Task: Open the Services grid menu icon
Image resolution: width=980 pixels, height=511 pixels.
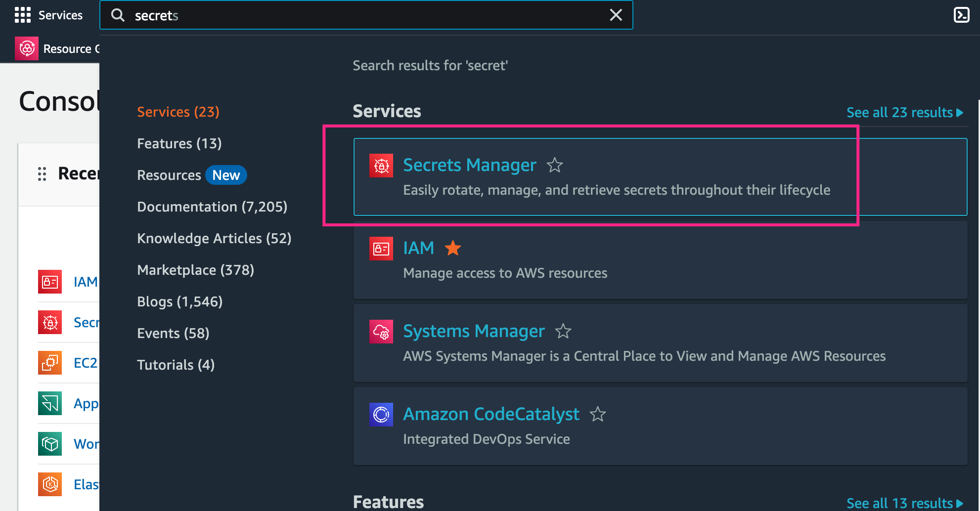Action: tap(23, 15)
